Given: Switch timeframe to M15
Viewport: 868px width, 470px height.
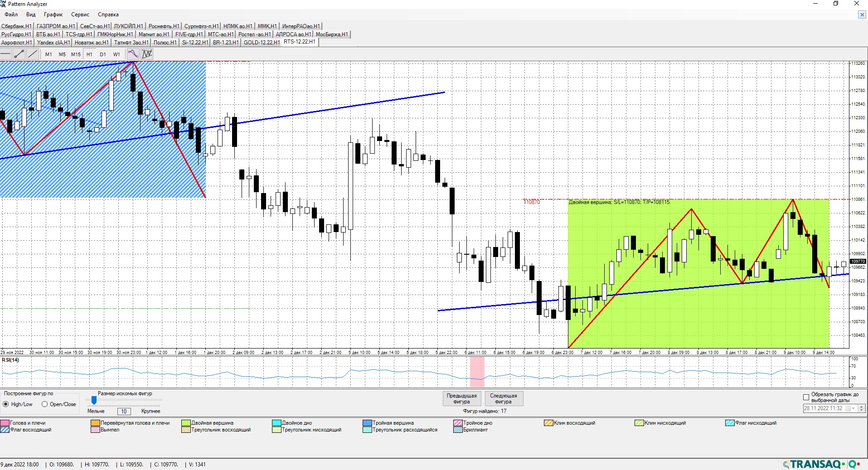Looking at the screenshot, I should click(76, 54).
